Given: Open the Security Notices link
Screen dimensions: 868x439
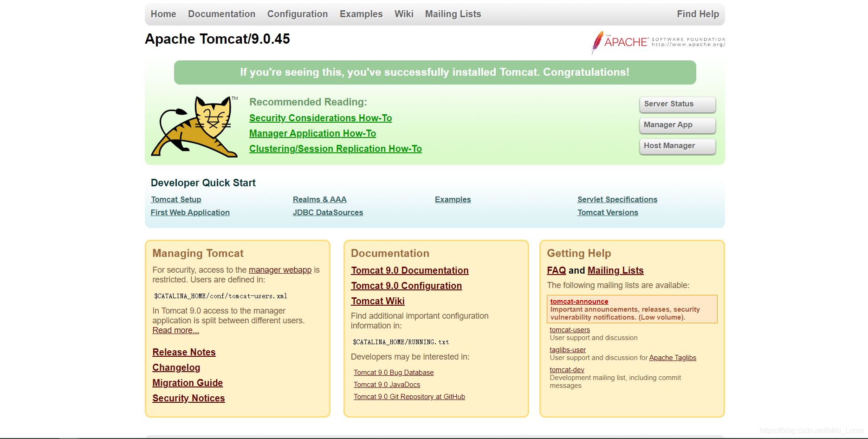Looking at the screenshot, I should coord(188,398).
